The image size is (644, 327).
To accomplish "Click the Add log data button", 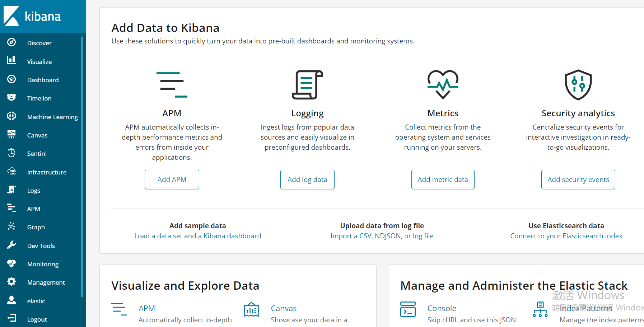I will click(307, 179).
